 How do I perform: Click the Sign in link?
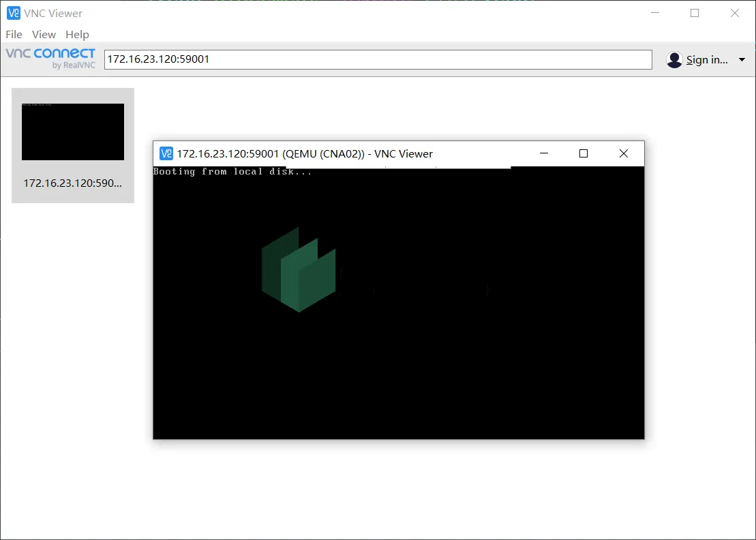707,60
